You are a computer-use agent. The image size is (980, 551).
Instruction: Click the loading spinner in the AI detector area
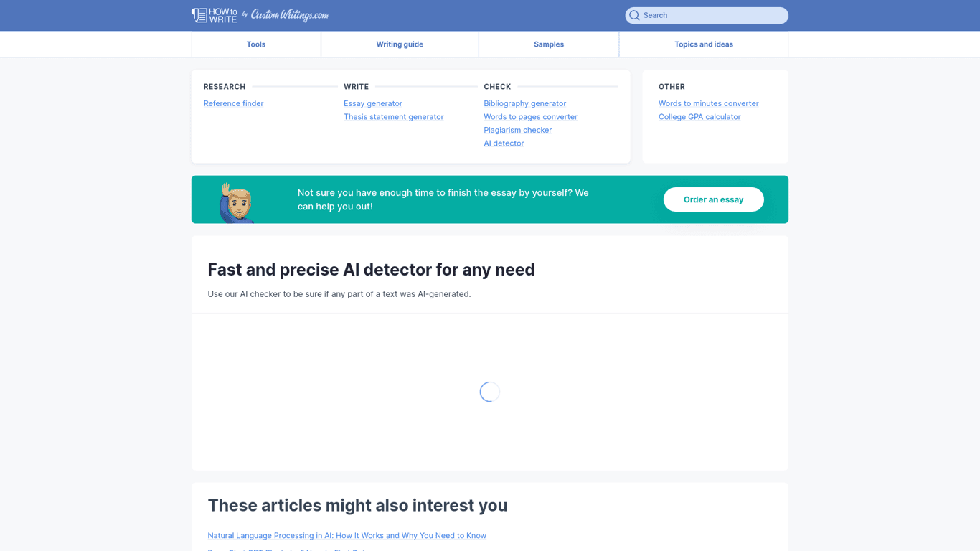coord(490,392)
